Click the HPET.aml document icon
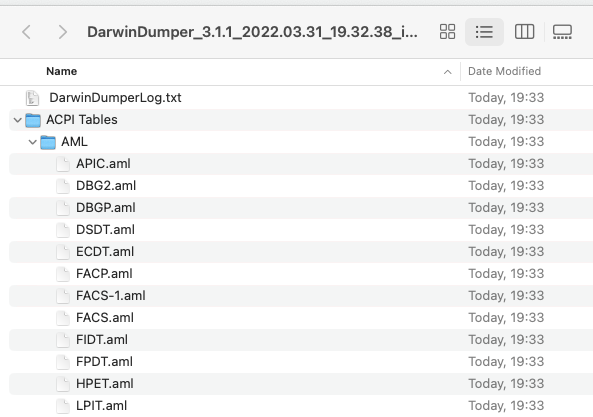The width and height of the screenshot is (593, 417). pyautogui.click(x=63, y=384)
